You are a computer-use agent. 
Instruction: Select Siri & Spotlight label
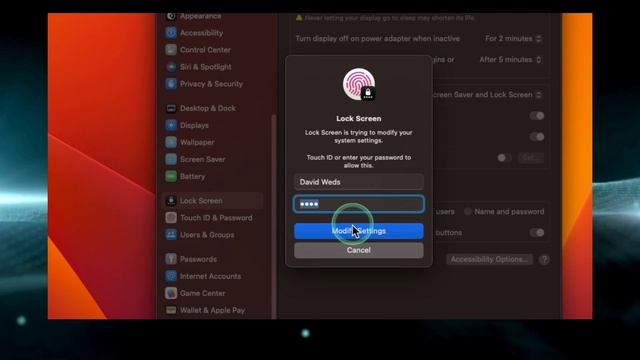(x=206, y=67)
